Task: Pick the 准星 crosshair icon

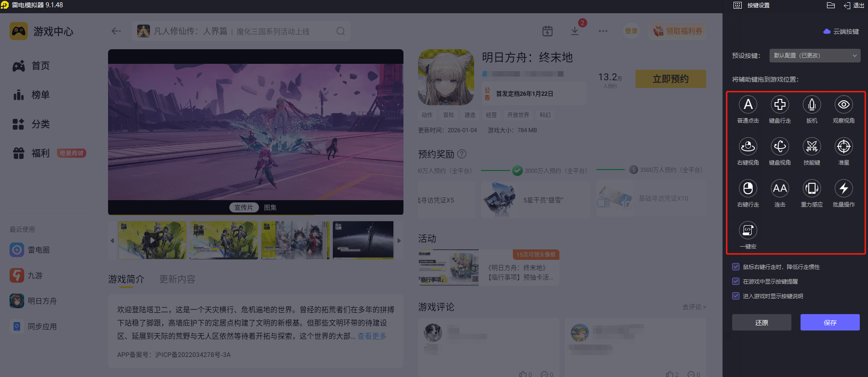Action: click(x=844, y=147)
